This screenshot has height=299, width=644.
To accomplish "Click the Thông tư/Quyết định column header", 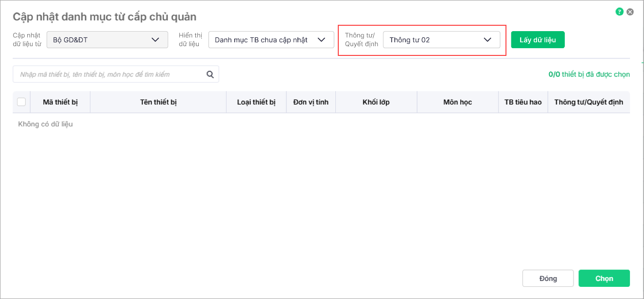I will coord(589,102).
